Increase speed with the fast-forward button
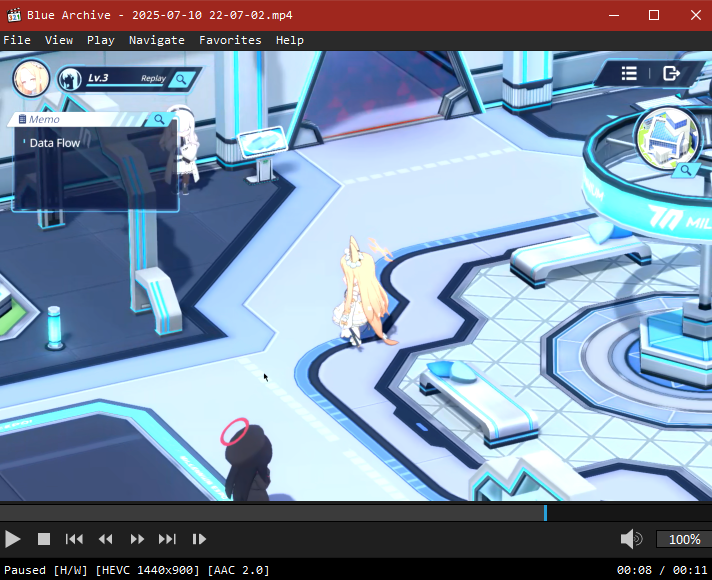The width and height of the screenshot is (712, 580). pyautogui.click(x=137, y=539)
